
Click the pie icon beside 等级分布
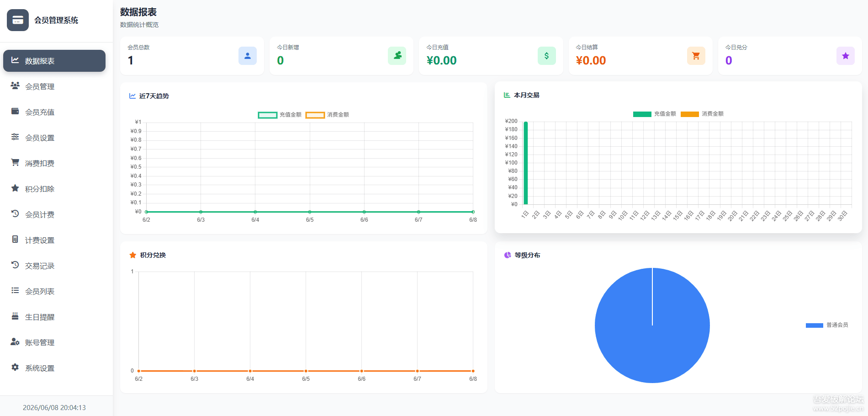tap(508, 255)
